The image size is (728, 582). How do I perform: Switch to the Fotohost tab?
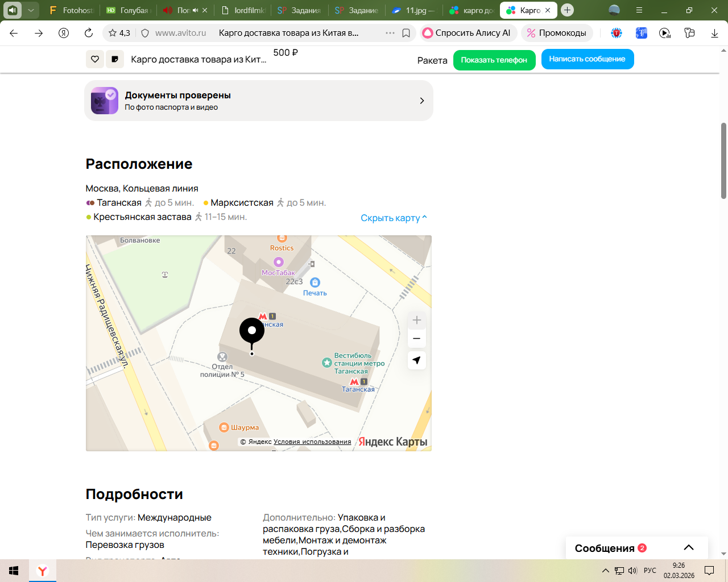tap(72, 10)
